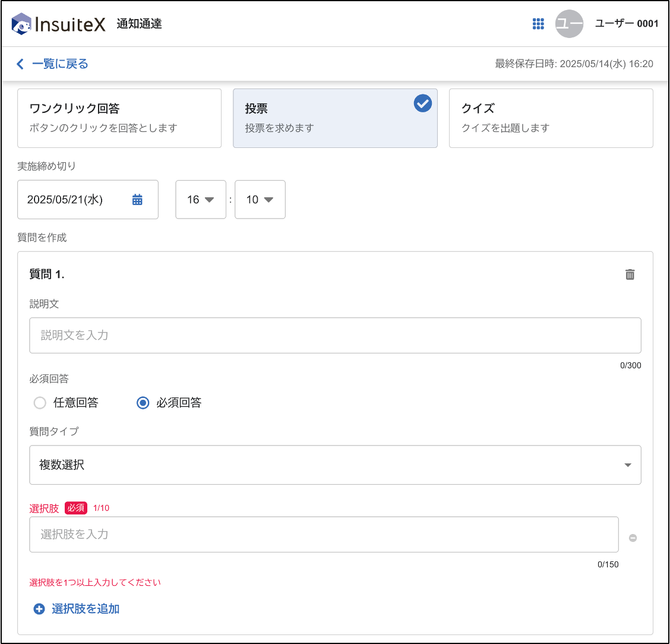Click the plus icon to add choice
Screen dimensions: 670x644
(39, 609)
